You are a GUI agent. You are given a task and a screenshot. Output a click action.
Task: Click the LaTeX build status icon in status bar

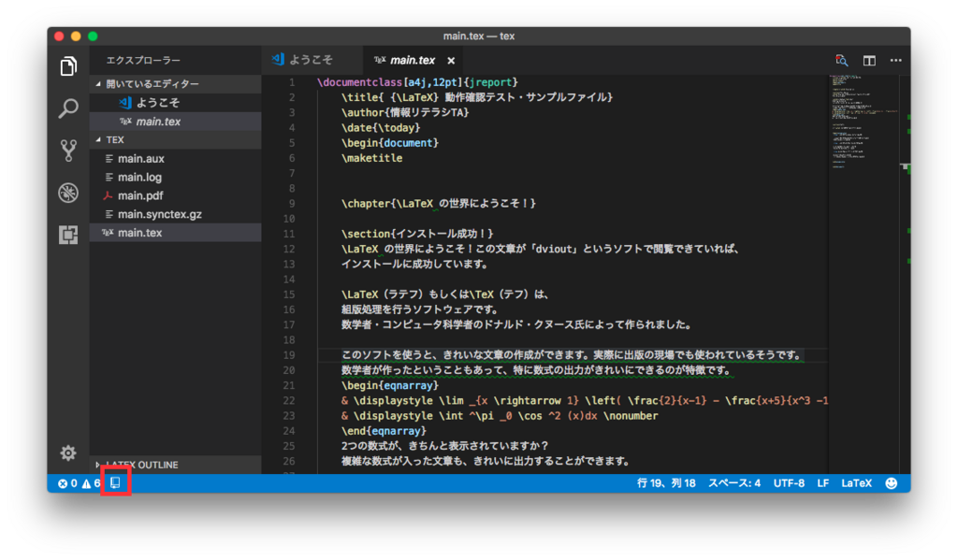(x=115, y=483)
